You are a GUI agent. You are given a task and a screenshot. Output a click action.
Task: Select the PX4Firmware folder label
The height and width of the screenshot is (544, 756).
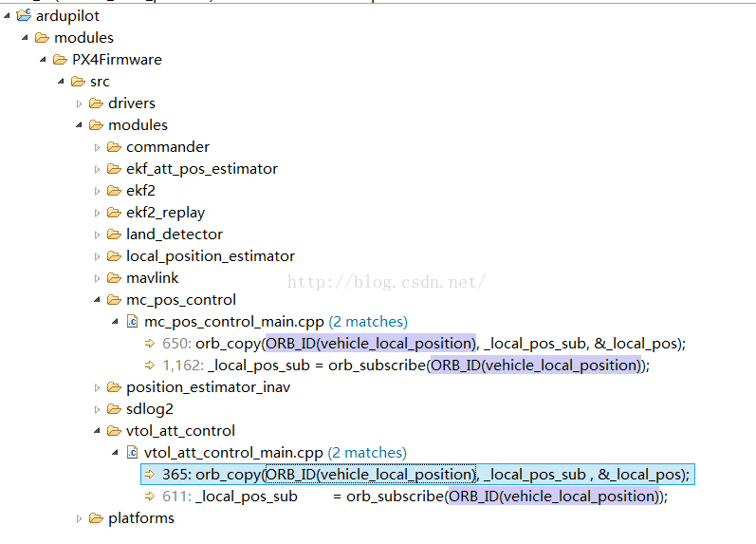pos(118,60)
